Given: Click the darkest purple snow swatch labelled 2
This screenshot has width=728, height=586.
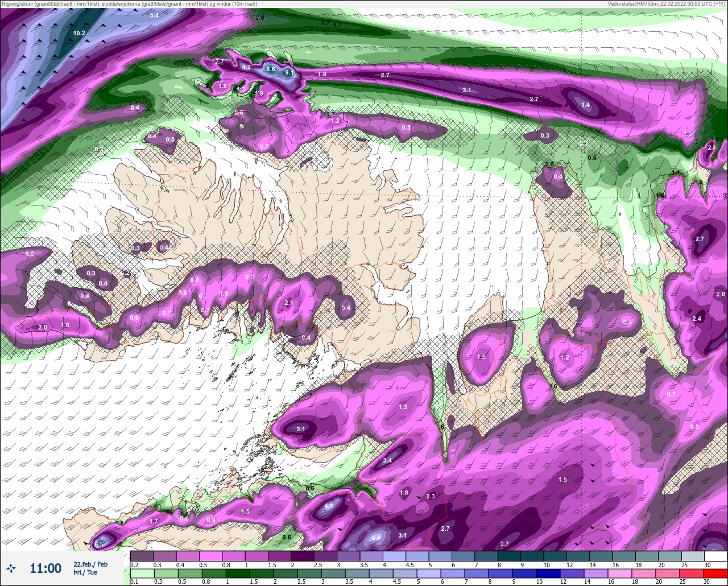Looking at the screenshot, I should [x=303, y=556].
